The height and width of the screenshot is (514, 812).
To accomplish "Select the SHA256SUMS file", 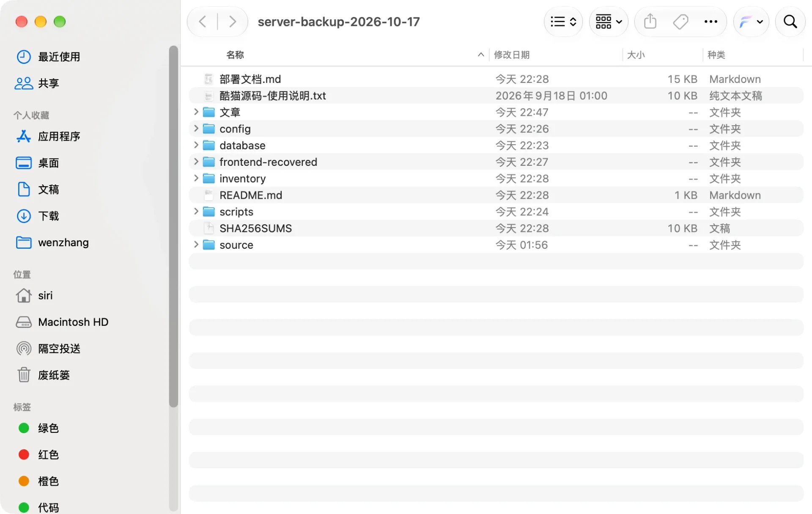I will pos(496,228).
